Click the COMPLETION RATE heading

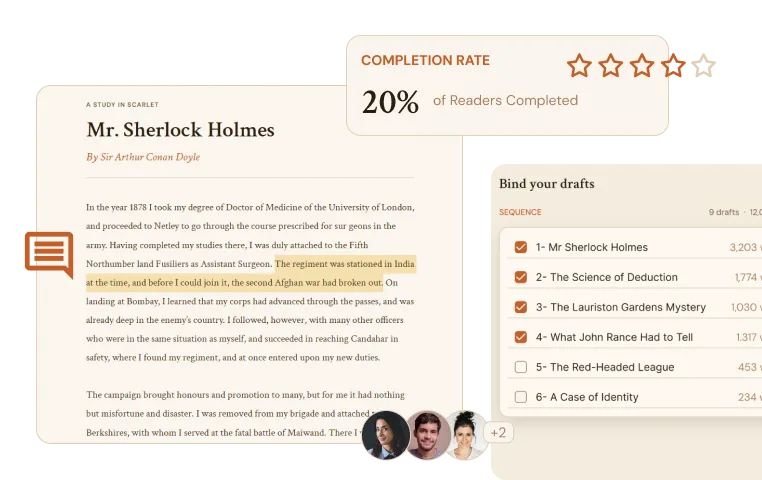click(x=425, y=60)
